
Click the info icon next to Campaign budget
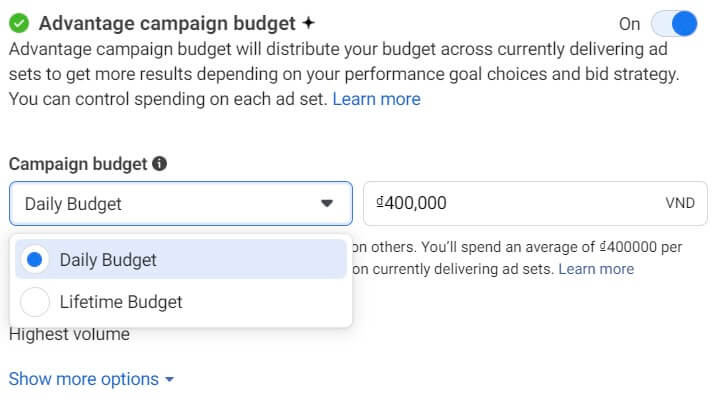[160, 163]
